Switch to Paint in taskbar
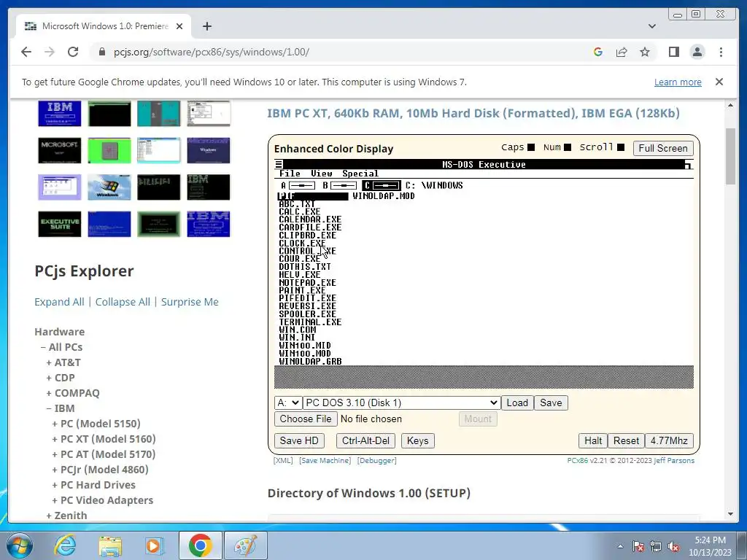Image resolution: width=747 pixels, height=560 pixels. 246,545
